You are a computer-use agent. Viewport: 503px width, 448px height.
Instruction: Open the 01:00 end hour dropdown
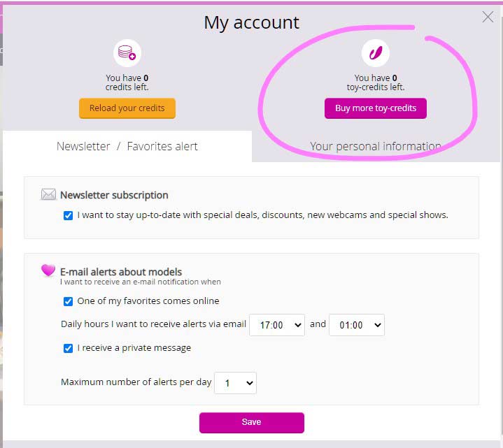tap(357, 325)
